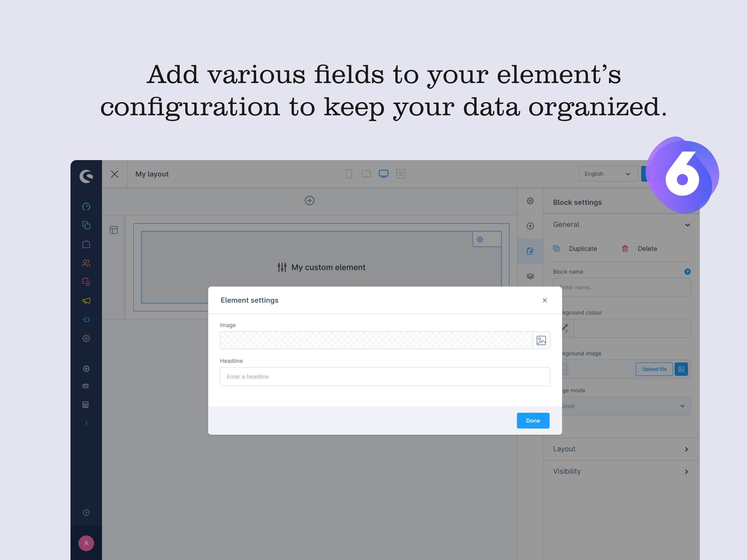Viewport: 747px width, 560px height.
Task: Click the campaigns/megaphone icon in sidebar
Action: (86, 300)
